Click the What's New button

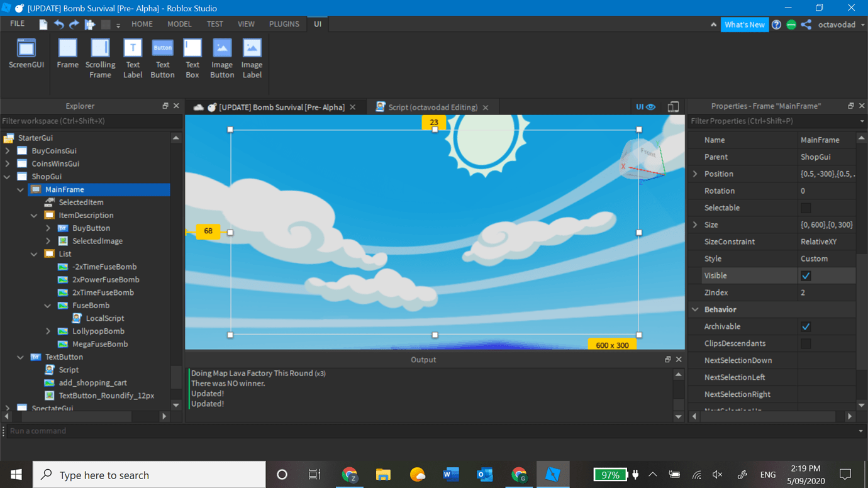745,25
